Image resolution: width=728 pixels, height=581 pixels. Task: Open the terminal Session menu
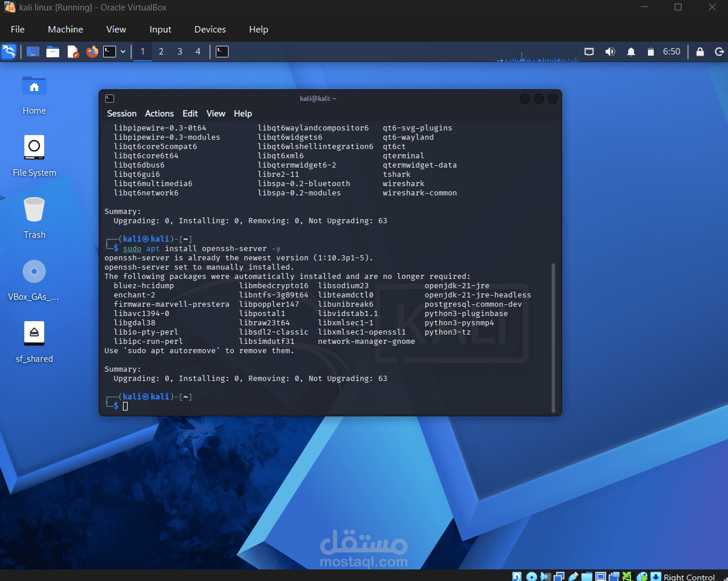(x=122, y=114)
